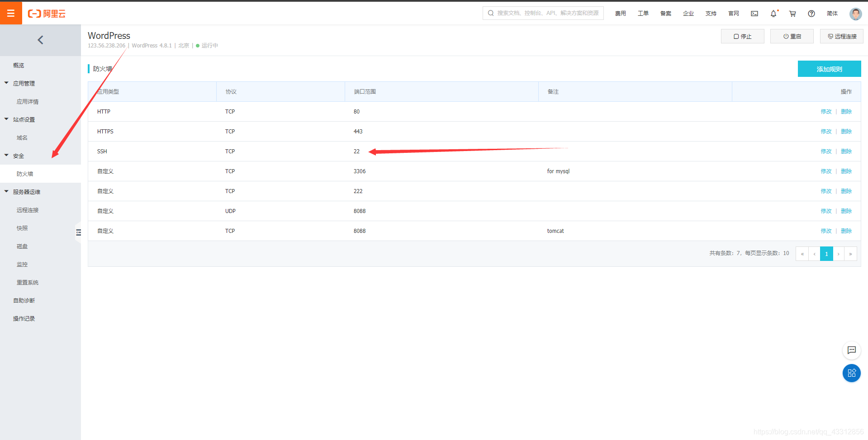Open 操作记录 in sidebar
Screen dimensions: 868x440
pos(24,318)
